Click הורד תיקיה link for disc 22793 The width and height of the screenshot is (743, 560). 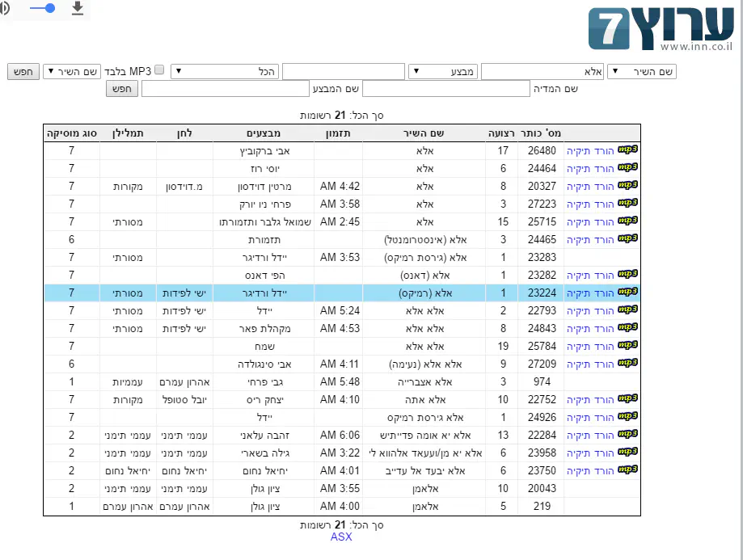pyautogui.click(x=589, y=311)
